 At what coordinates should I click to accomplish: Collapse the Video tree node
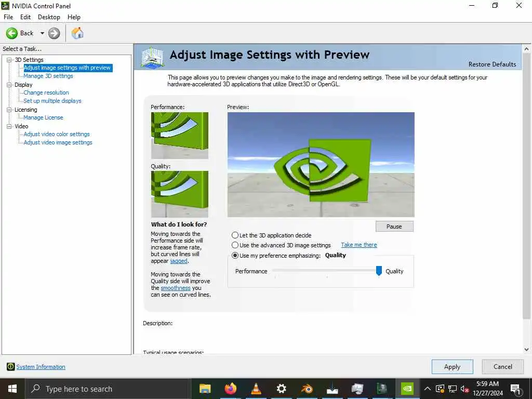click(9, 126)
